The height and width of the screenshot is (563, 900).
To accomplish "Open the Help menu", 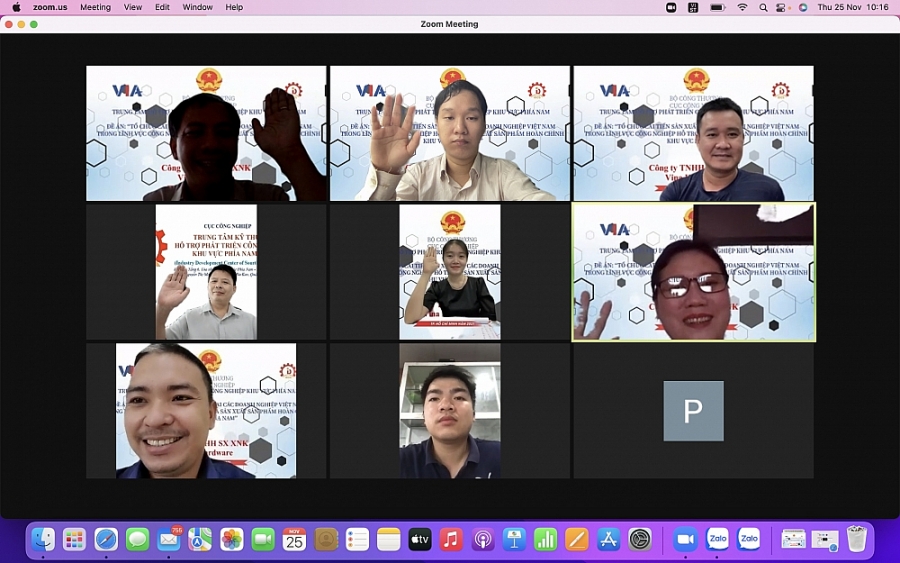I will click(234, 7).
